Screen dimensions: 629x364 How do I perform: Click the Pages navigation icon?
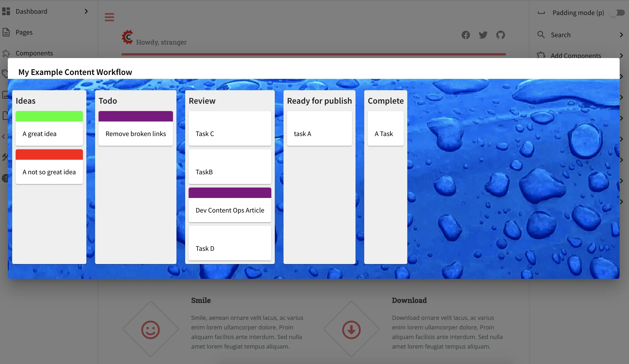6,32
